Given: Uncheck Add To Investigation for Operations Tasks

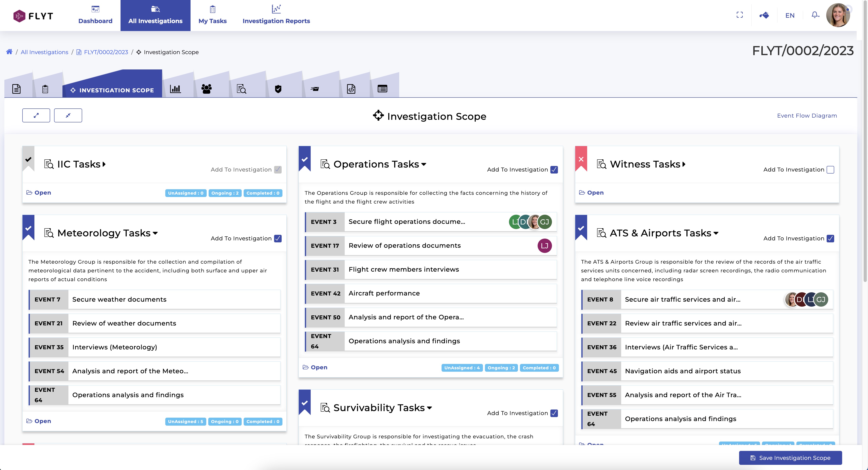Looking at the screenshot, I should (x=554, y=170).
